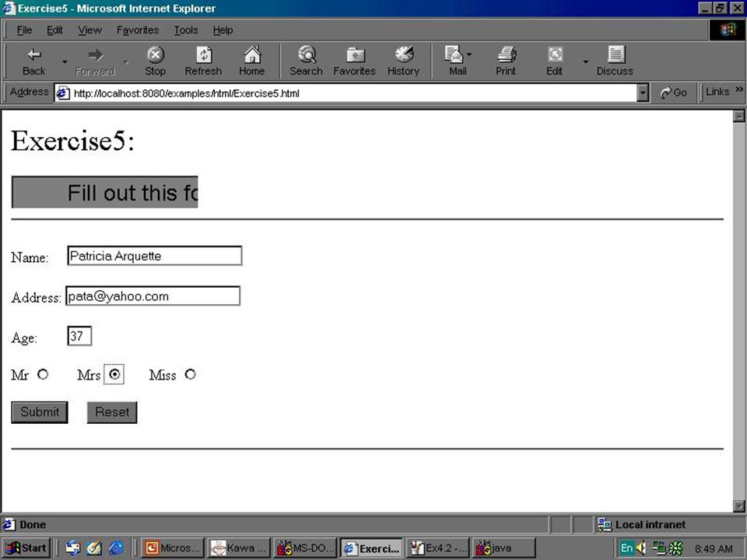Open the File menu
This screenshot has height=560, width=747.
point(24,30)
